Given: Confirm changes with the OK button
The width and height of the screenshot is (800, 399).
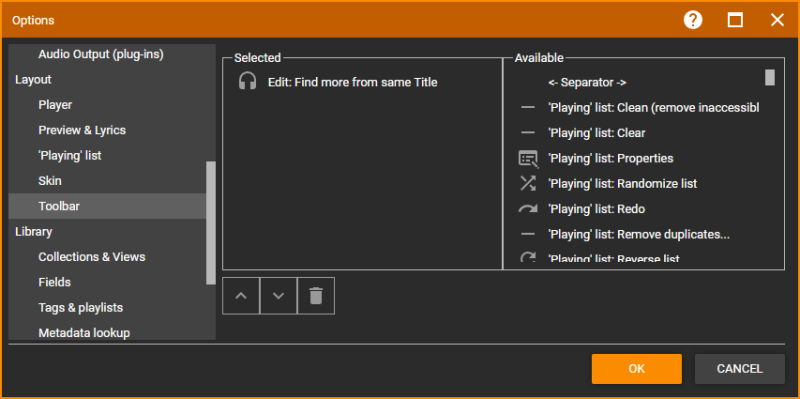Looking at the screenshot, I should point(637,369).
